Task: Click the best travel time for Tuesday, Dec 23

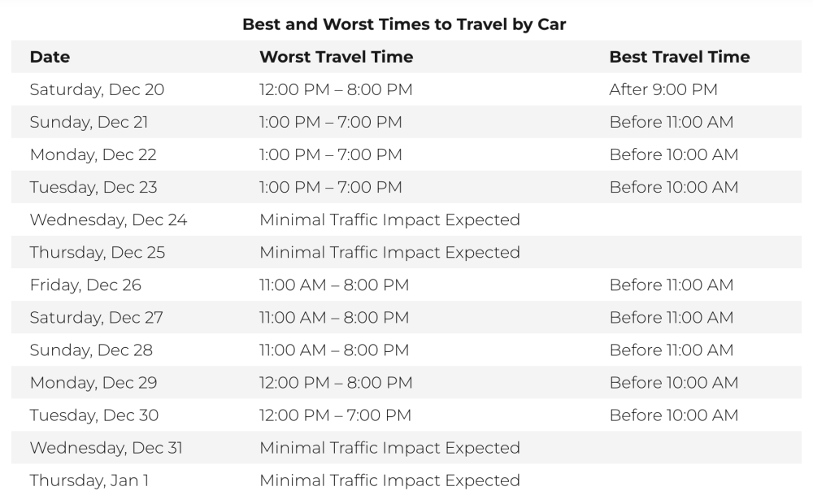Action: [673, 187]
